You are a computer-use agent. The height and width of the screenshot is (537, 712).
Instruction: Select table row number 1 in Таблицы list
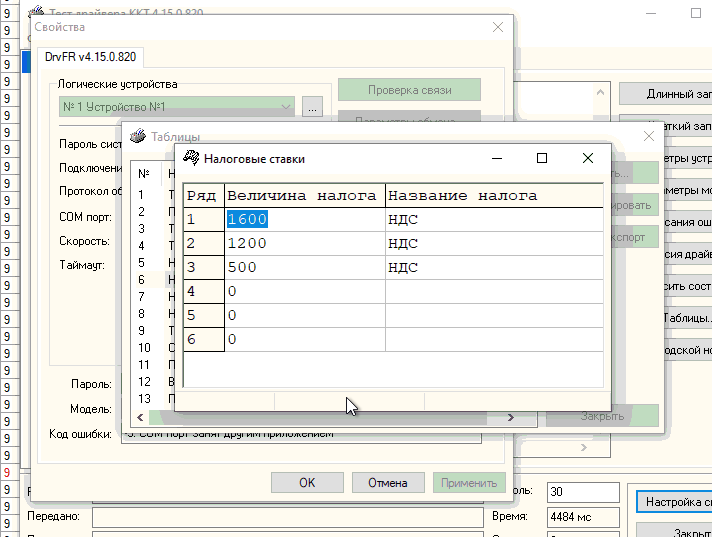[x=142, y=195]
